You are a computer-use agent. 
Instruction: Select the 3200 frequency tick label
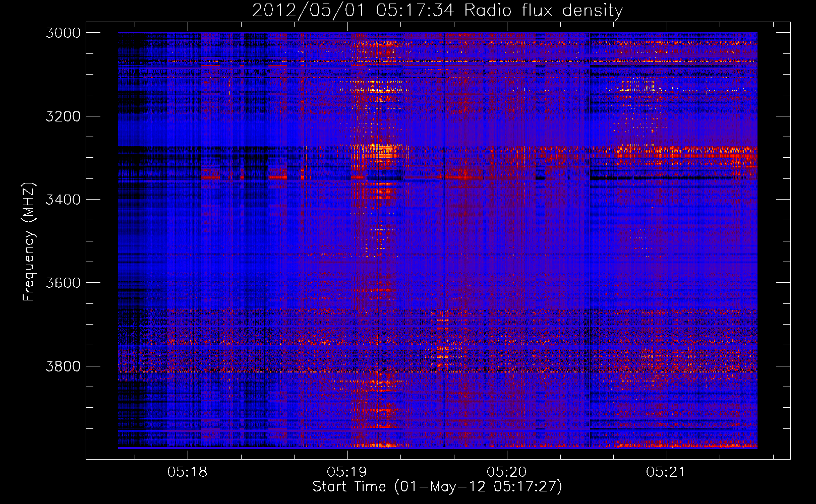[63, 116]
